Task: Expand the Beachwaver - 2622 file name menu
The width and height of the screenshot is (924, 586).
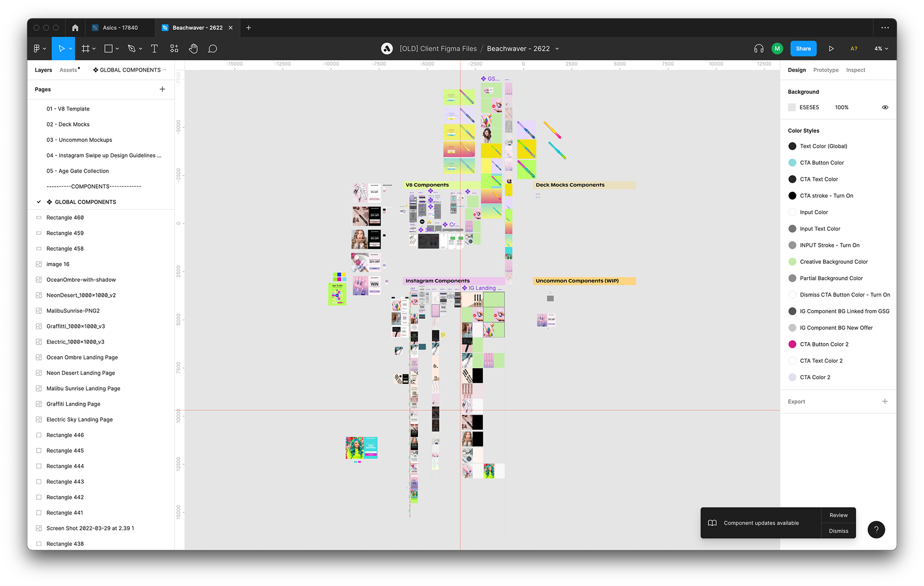Action: [557, 49]
